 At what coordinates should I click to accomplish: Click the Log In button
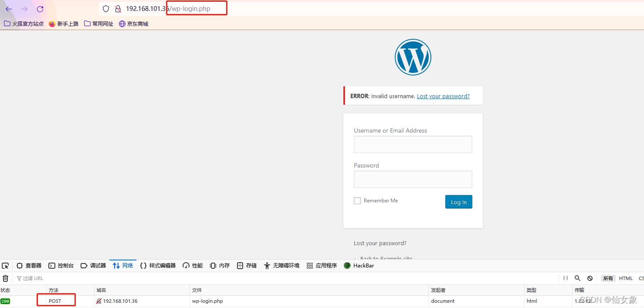458,202
